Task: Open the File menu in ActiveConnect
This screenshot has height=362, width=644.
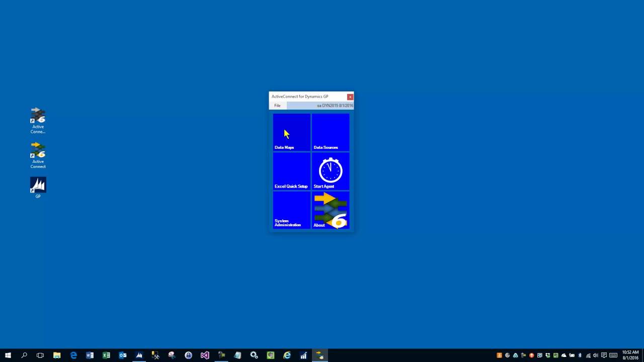Action: coord(277,106)
